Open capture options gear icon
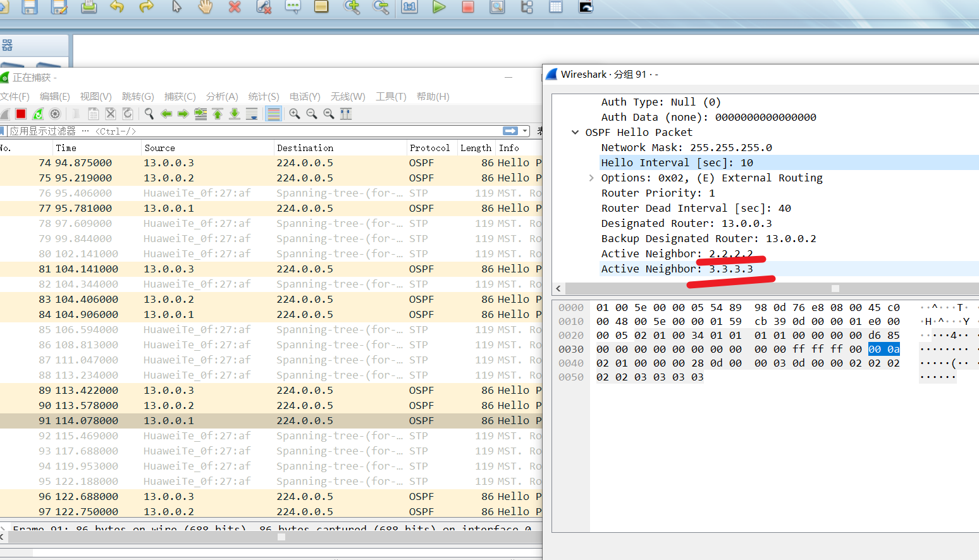 click(x=55, y=114)
